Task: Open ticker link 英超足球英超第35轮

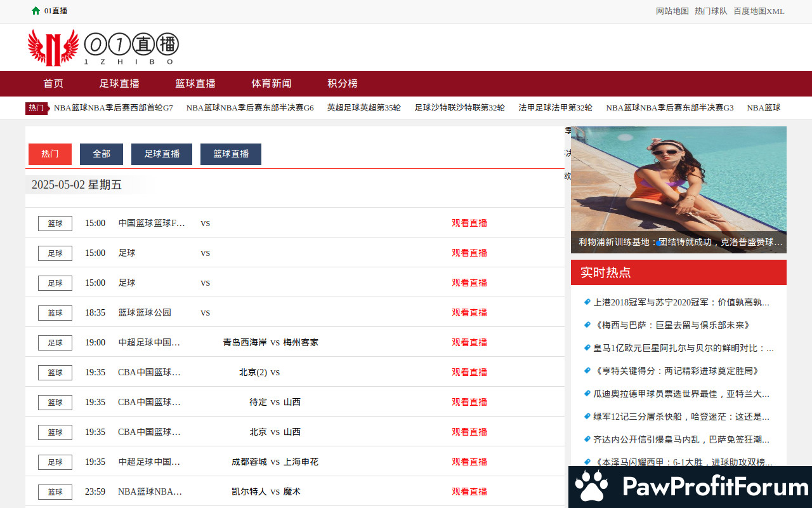Action: coord(363,108)
